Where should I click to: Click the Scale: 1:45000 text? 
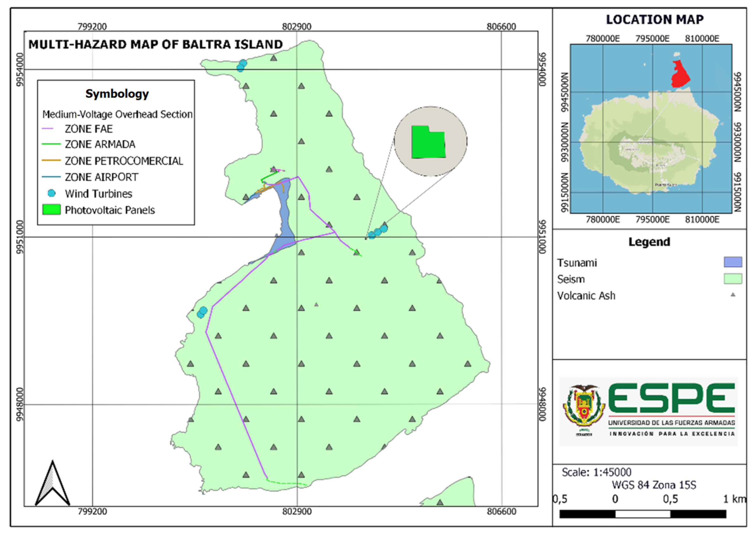pos(596,472)
